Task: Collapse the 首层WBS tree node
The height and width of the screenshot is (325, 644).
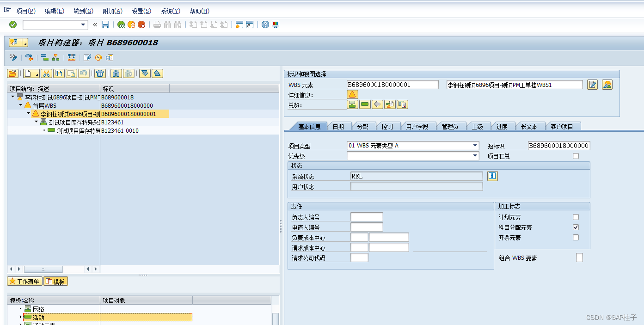Action: 21,105
